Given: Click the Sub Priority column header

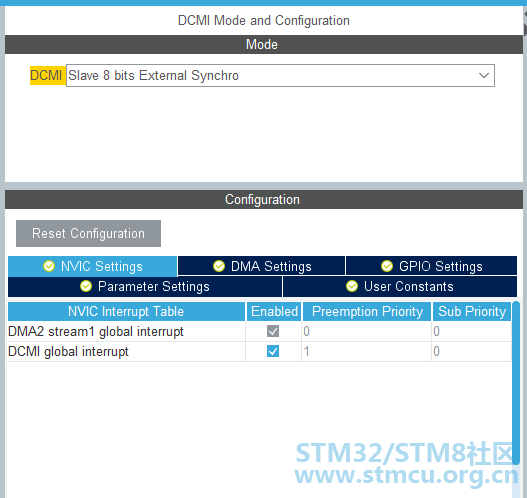Looking at the screenshot, I should click(472, 312).
